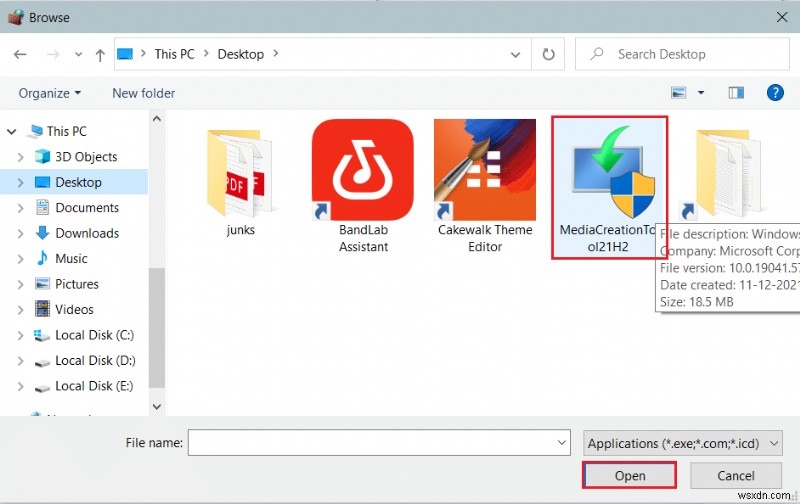Click the Downloads arrow icon in sidebar
800x504 pixels.
42,233
